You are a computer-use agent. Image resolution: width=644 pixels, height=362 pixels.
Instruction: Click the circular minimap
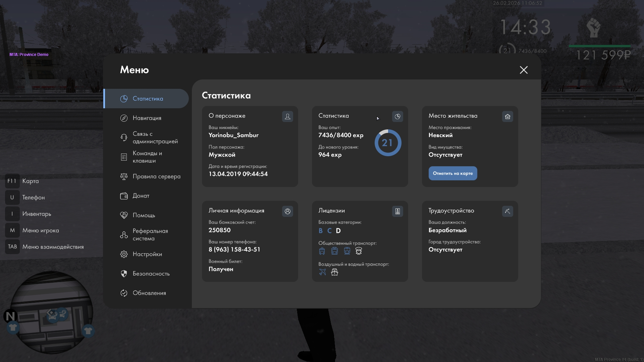tap(51, 312)
